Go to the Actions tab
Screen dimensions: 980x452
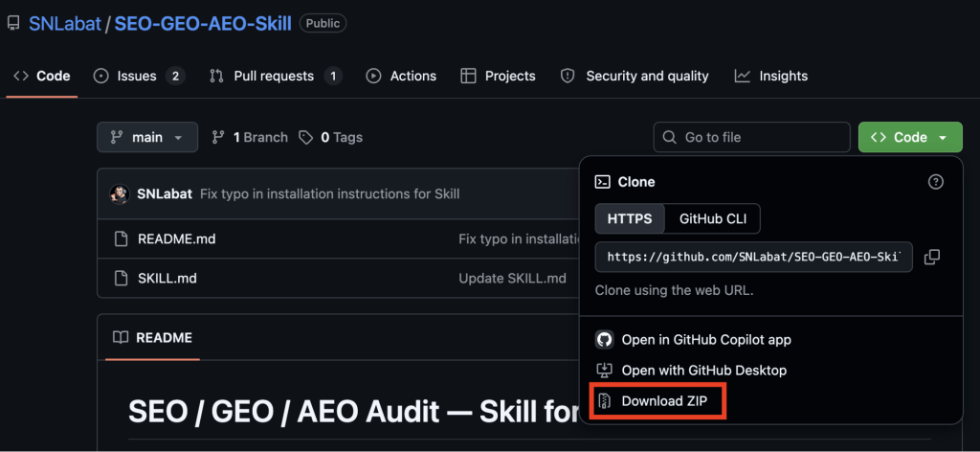coord(401,77)
